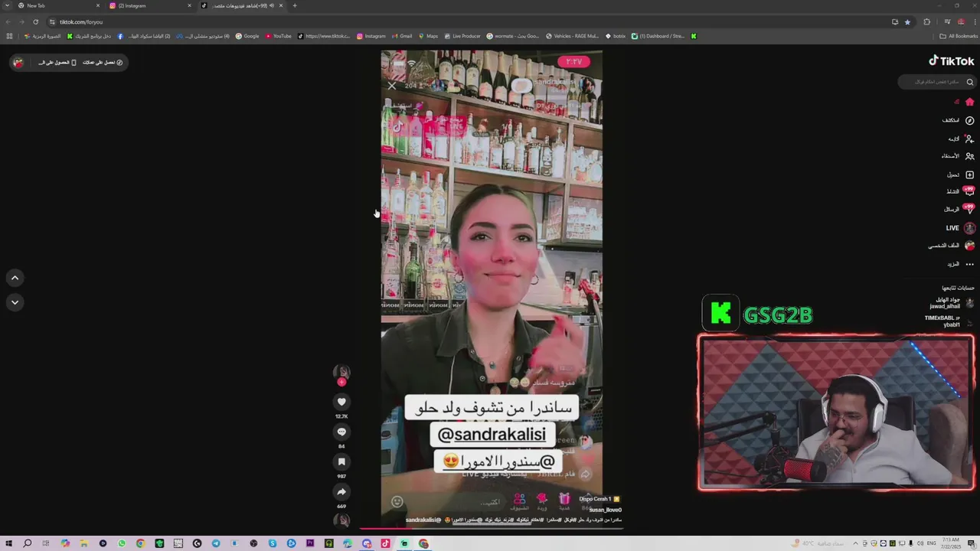Image resolution: width=980 pixels, height=551 pixels.
Task: Open TikTok Home (For You) in sidebar
Action: 969,102
